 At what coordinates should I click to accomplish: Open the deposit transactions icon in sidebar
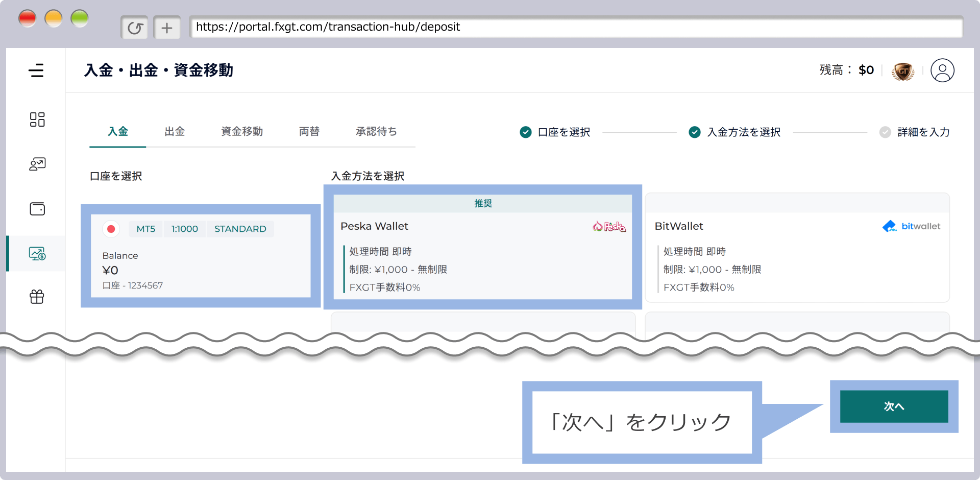[x=37, y=253]
